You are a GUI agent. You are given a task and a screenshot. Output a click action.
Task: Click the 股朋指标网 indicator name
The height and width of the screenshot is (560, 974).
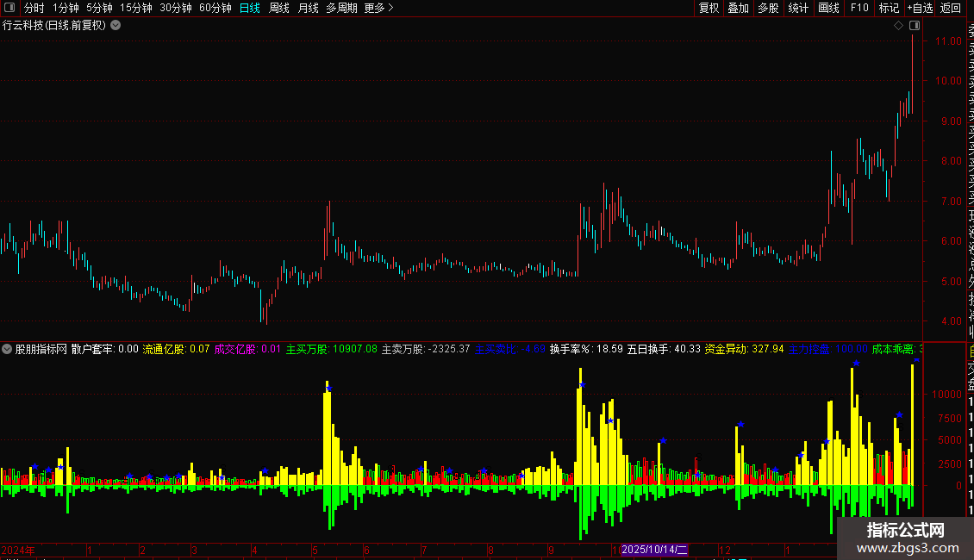(x=41, y=349)
